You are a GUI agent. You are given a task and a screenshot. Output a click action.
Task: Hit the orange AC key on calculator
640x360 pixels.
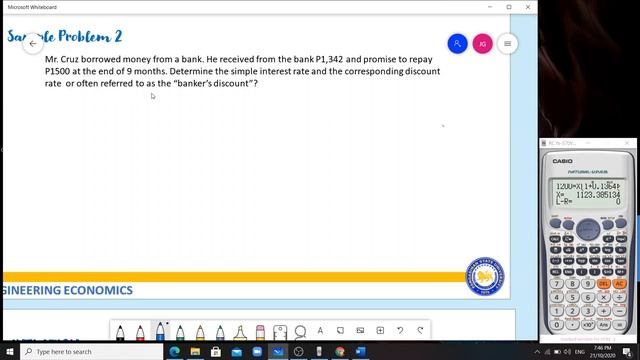point(619,284)
